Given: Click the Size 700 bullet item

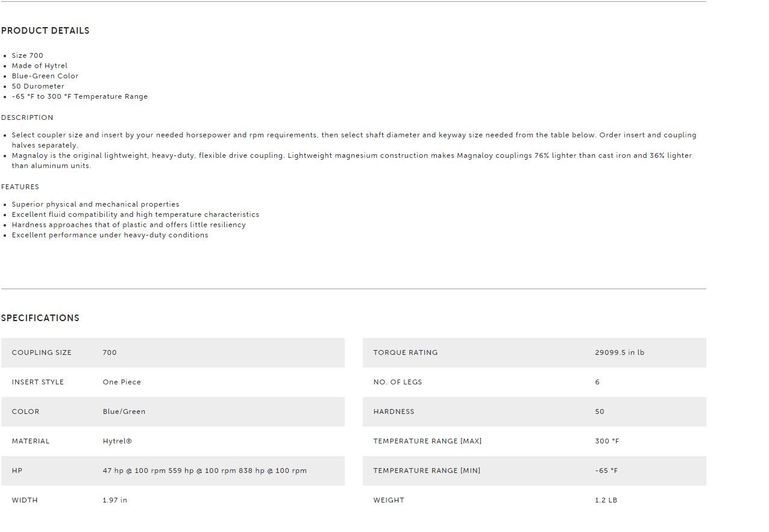Looking at the screenshot, I should [x=27, y=55].
